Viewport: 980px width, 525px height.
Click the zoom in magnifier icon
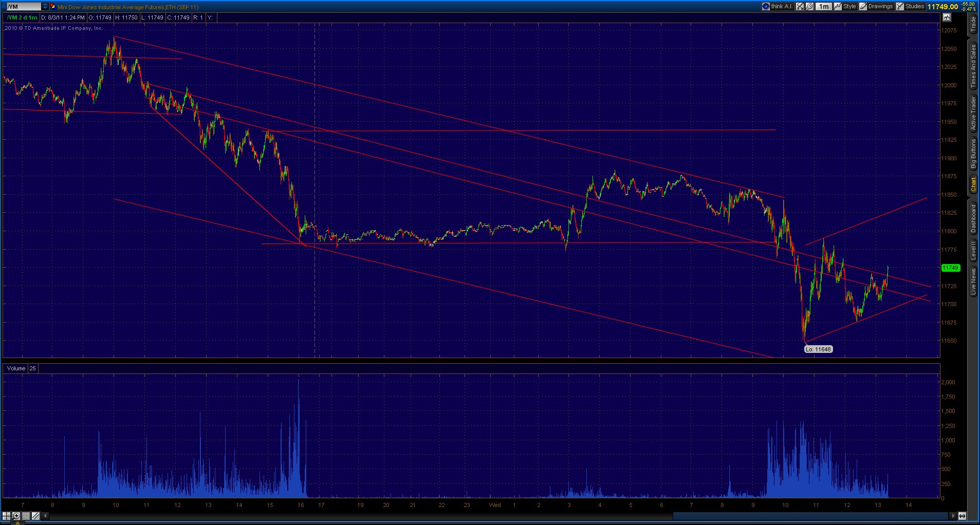16,516
